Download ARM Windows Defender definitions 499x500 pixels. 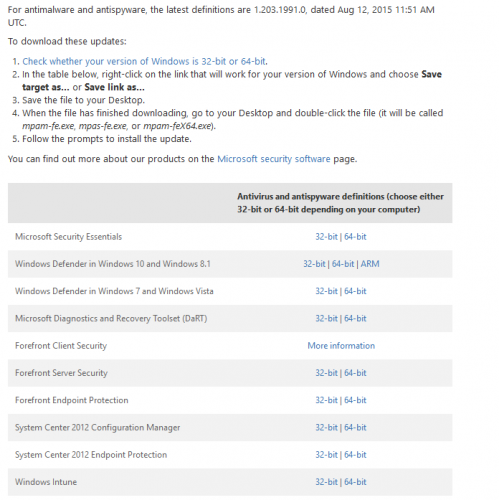click(370, 264)
